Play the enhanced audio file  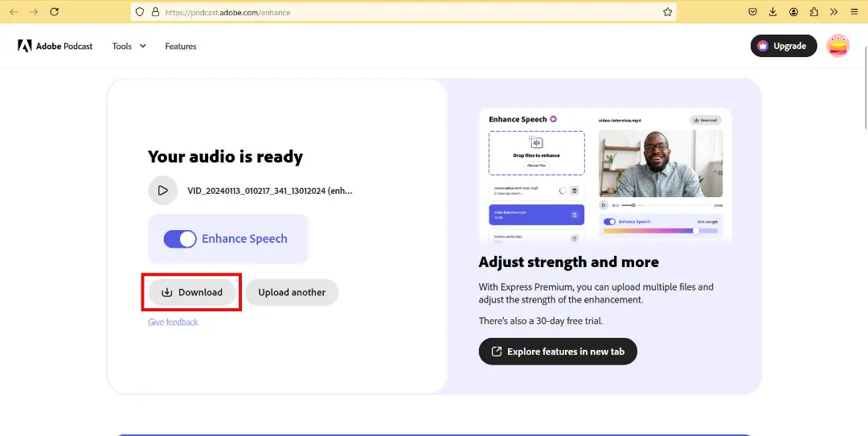pos(162,191)
